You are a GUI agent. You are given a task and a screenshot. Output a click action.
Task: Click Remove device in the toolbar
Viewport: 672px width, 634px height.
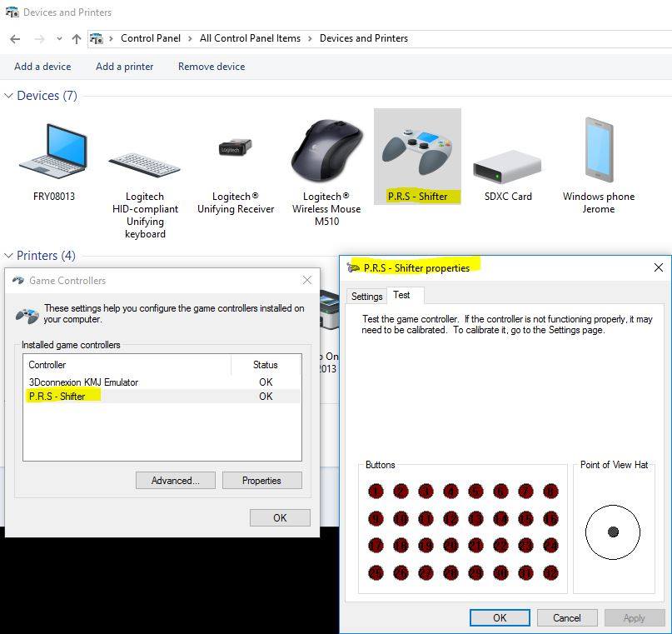coord(212,67)
